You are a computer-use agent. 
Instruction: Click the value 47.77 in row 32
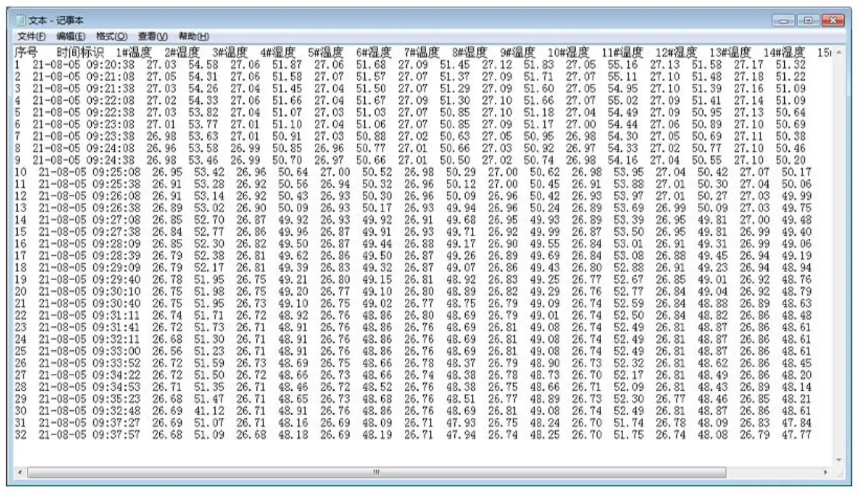click(x=796, y=435)
